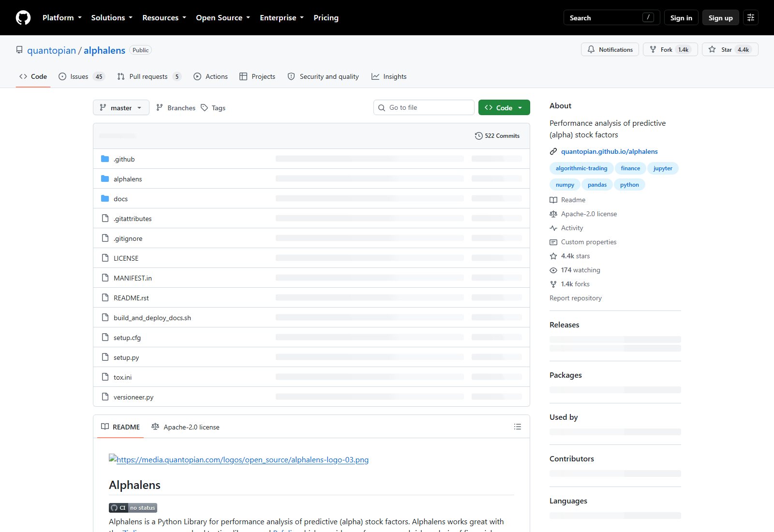Click the Notifications button

[610, 49]
